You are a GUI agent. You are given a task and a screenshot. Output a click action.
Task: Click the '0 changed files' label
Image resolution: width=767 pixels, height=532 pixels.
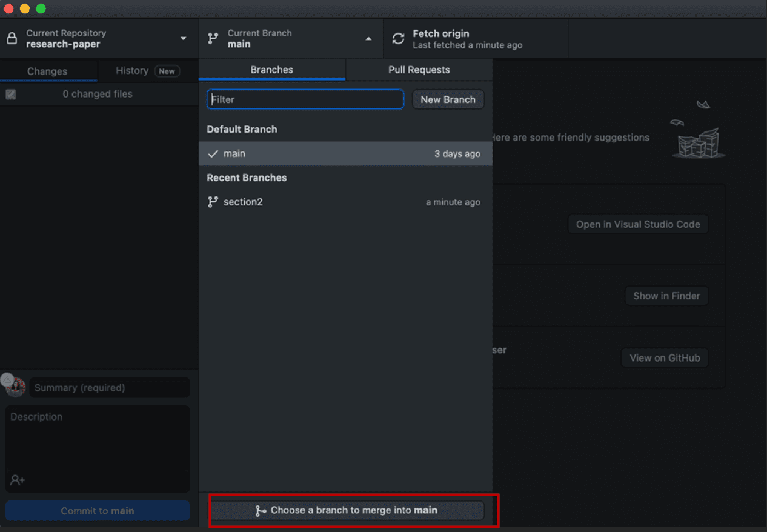point(98,94)
